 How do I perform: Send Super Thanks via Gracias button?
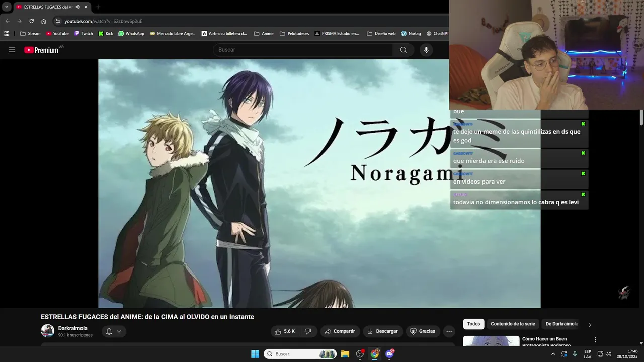coord(423,331)
